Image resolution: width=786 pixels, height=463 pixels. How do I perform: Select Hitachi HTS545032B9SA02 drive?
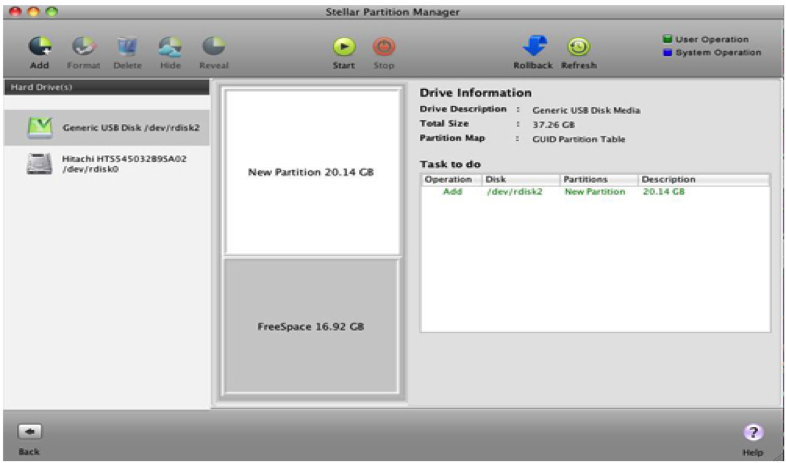[x=107, y=164]
